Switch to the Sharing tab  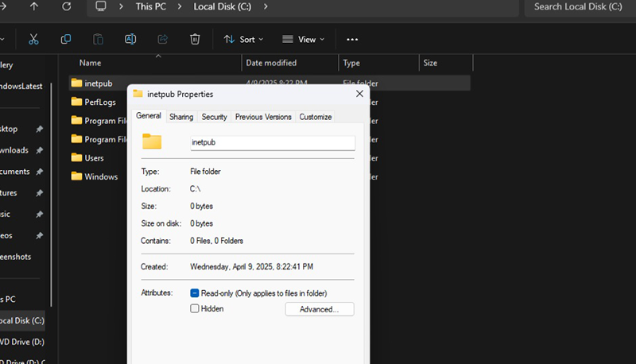click(x=180, y=117)
